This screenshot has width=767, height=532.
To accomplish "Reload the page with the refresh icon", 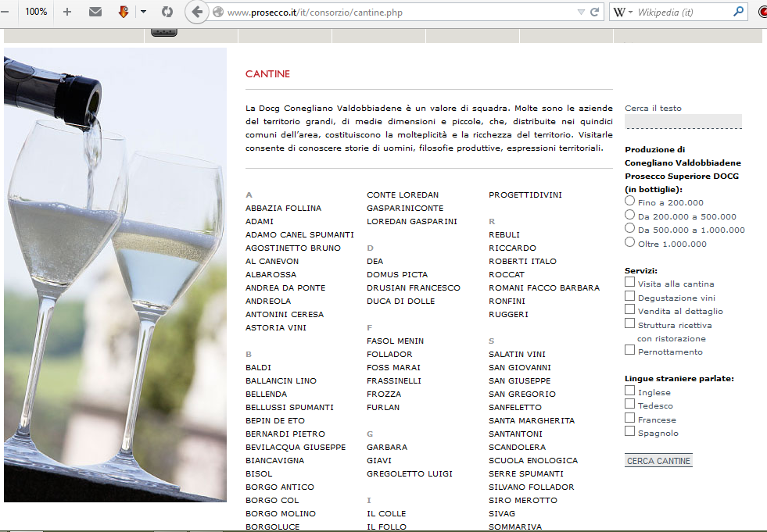I will coord(595,12).
